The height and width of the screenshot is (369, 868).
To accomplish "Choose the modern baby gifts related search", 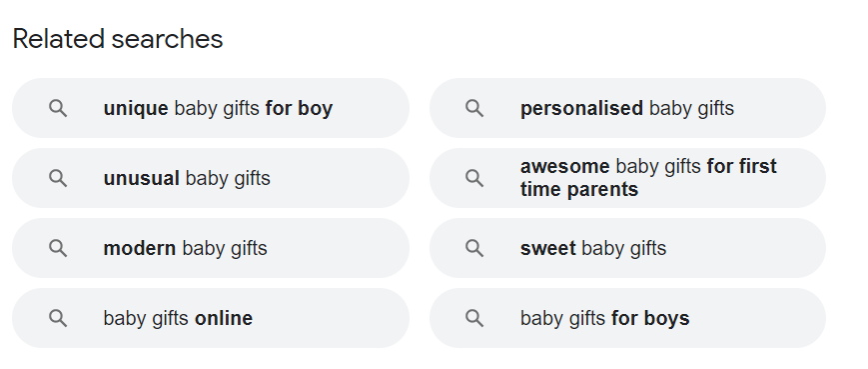I will (x=211, y=248).
